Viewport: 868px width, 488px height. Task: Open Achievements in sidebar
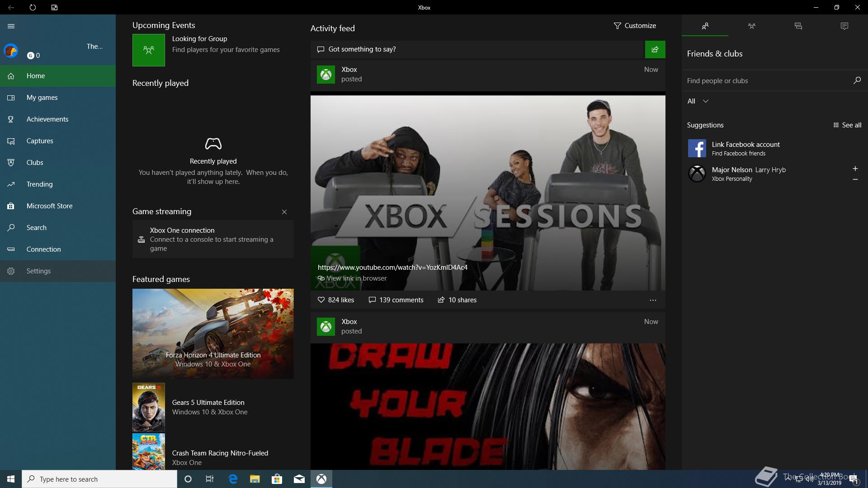[x=58, y=119]
